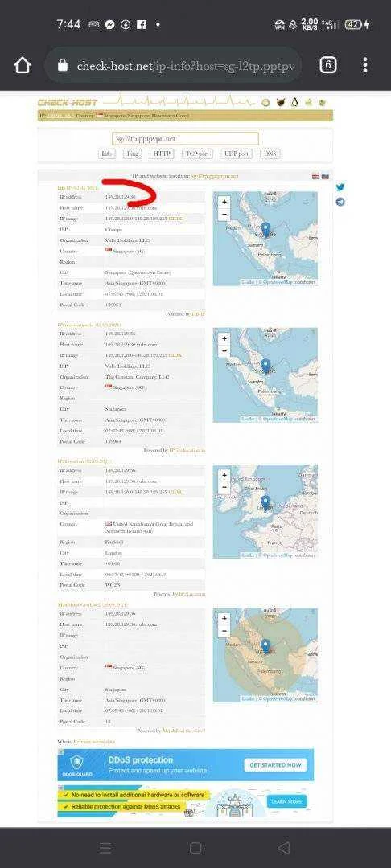Click the CHECK-HOST logo
Image resolution: width=391 pixels, height=868 pixels.
pos(68,102)
